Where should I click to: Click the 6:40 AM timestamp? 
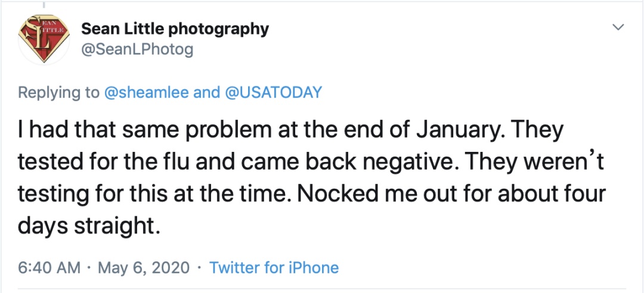[x=49, y=268]
